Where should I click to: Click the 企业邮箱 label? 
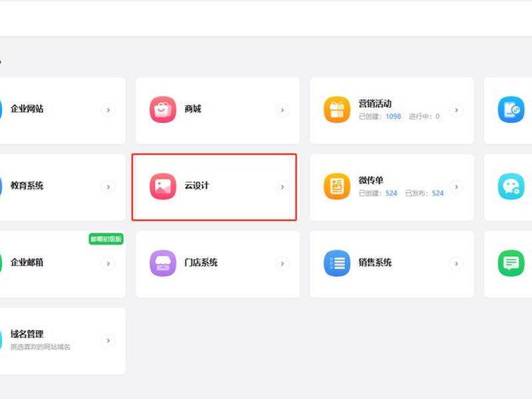tap(27, 262)
